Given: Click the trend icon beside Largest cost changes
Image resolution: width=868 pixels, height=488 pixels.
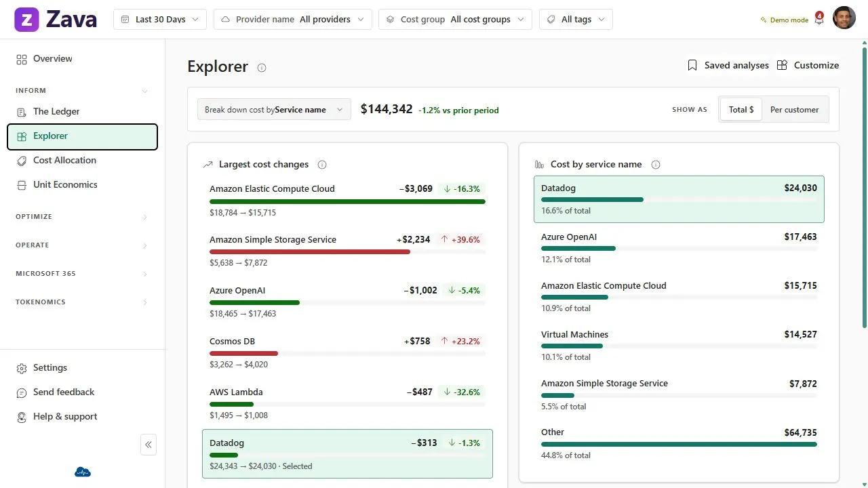Looking at the screenshot, I should tap(208, 165).
